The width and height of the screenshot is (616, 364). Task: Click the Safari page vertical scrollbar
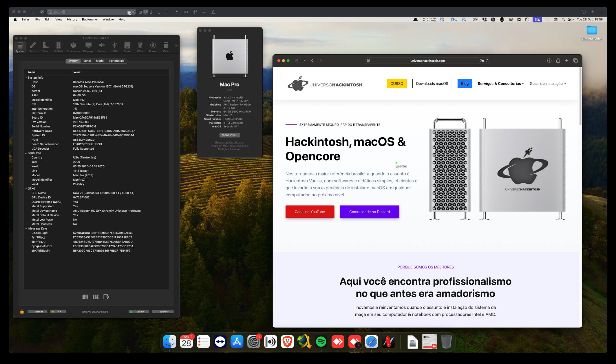[580, 97]
